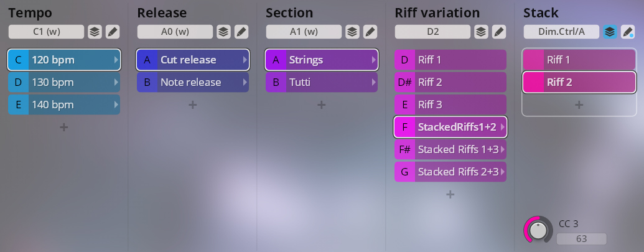Screen dimensions: 644x252
Task: Toggle the highlighted Stack layers button
Action: [x=610, y=32]
